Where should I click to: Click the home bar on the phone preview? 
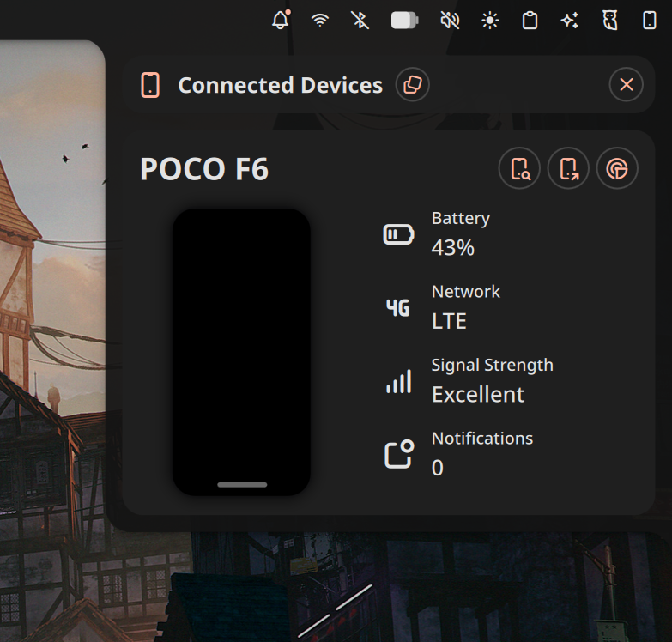coord(242,485)
